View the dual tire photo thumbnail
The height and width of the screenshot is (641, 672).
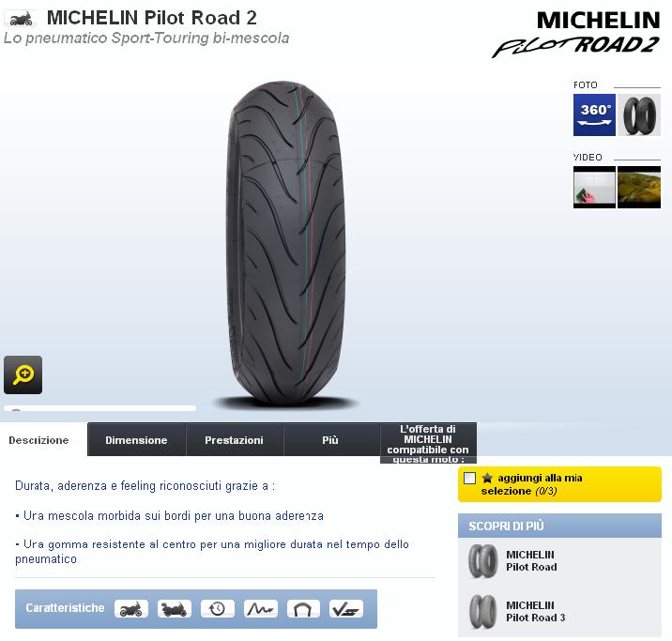[639, 114]
